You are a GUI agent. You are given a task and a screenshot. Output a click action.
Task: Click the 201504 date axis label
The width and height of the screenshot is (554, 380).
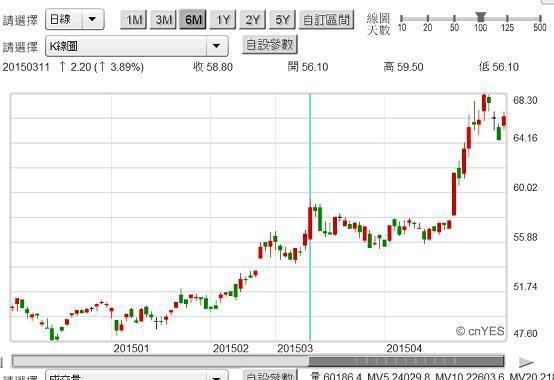point(404,349)
